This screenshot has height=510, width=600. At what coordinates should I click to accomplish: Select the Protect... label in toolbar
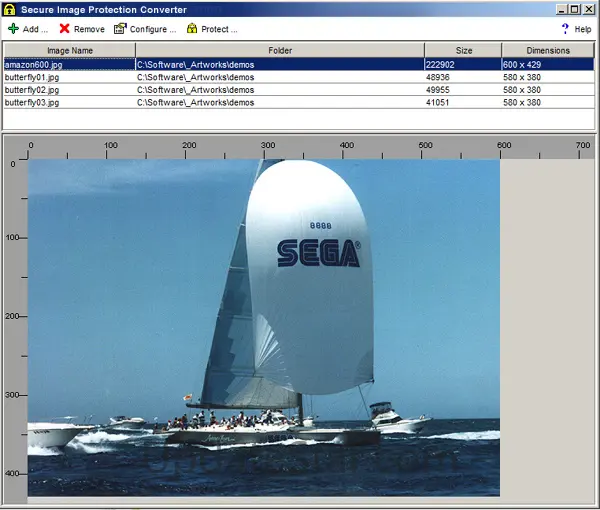[219, 29]
